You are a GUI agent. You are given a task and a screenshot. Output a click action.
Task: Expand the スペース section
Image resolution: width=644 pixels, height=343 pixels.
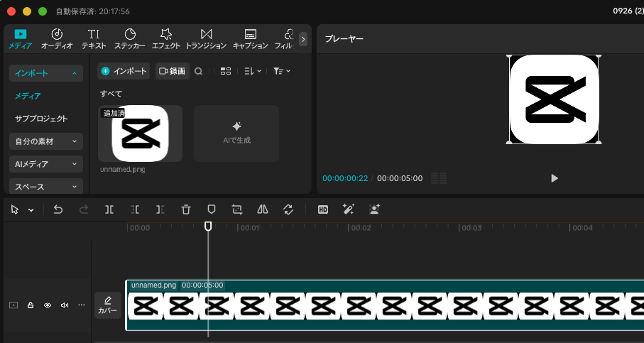click(46, 187)
